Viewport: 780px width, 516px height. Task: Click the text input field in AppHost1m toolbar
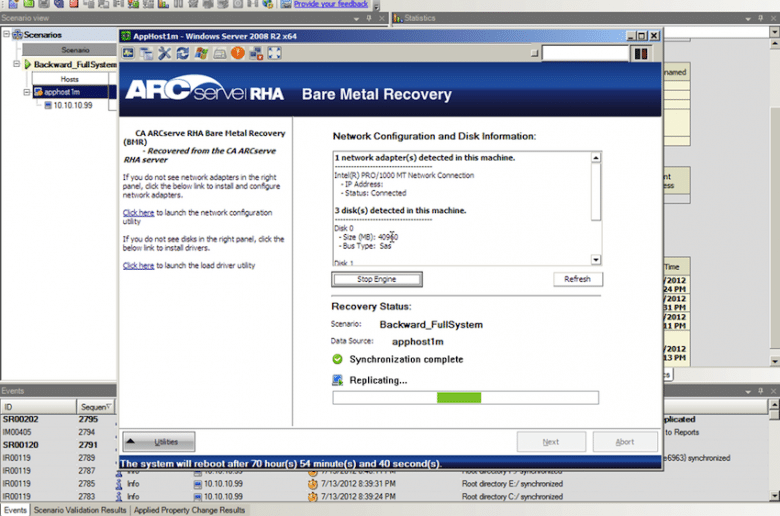[x=585, y=53]
